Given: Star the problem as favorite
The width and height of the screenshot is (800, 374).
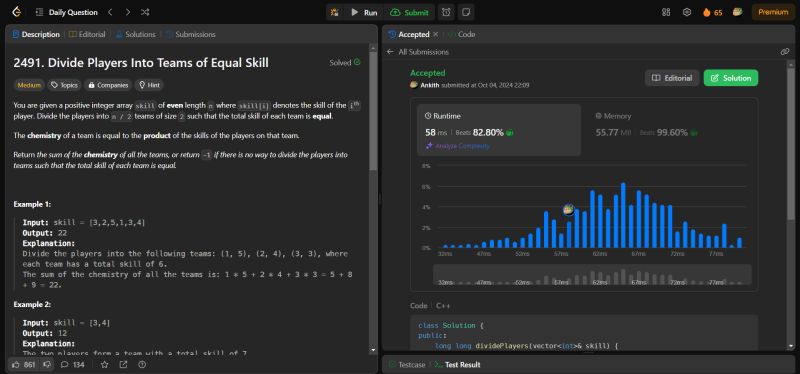Looking at the screenshot, I should tap(105, 364).
